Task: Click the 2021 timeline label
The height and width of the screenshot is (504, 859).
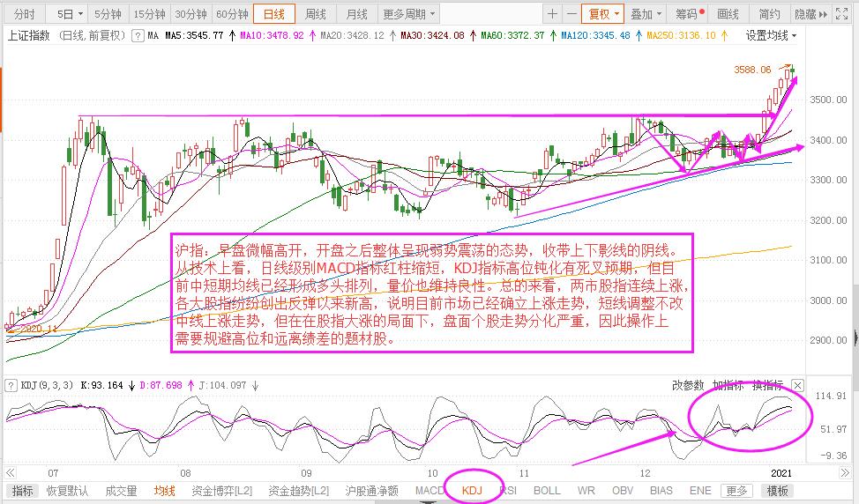Action: (781, 473)
